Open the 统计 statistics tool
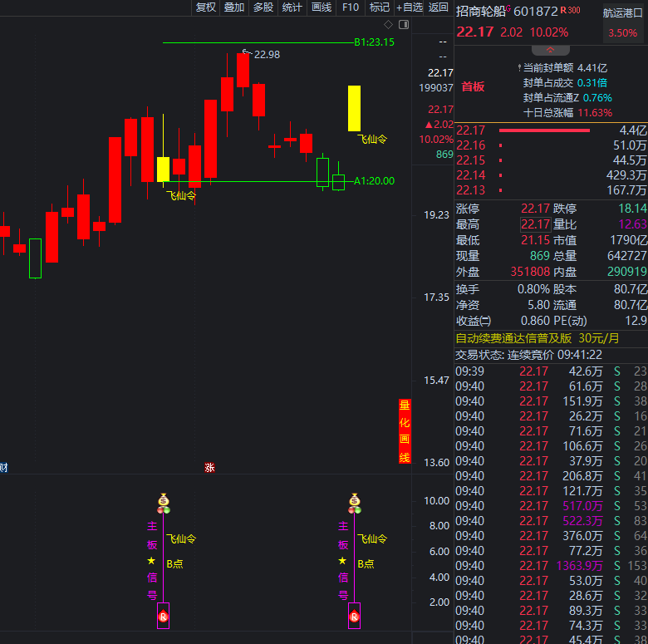The image size is (648, 644). coord(292,7)
